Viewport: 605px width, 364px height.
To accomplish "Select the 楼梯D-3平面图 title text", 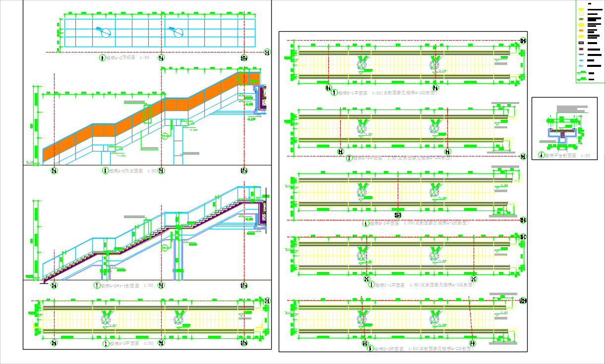I will [389, 349].
